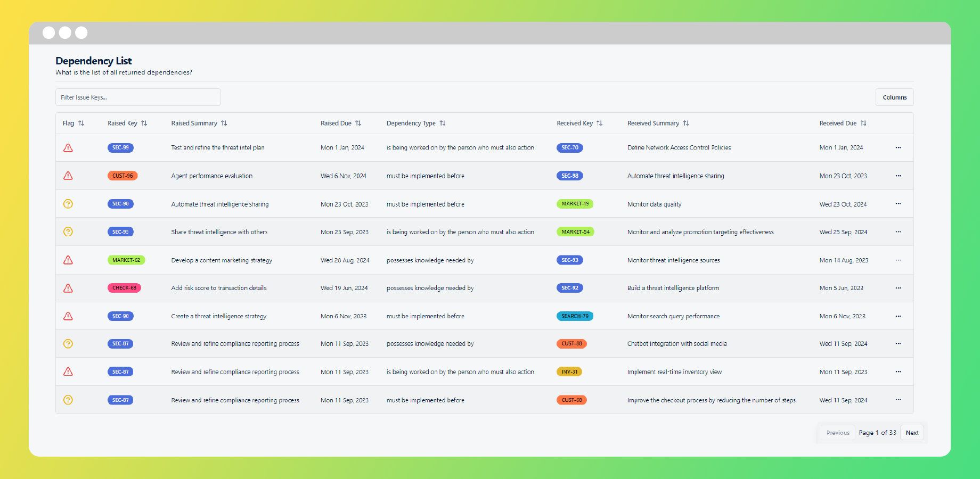Sort by Raised Summary column arrows
This screenshot has width=980, height=479.
[224, 123]
